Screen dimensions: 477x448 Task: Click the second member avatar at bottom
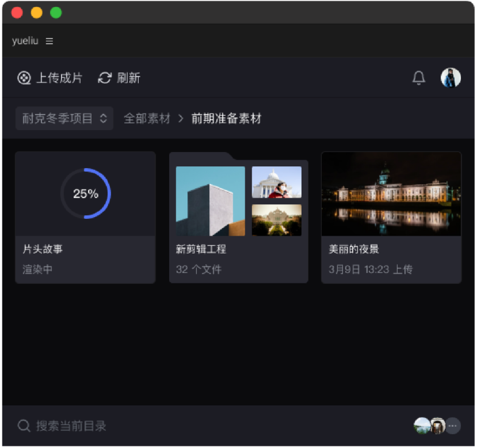click(x=437, y=426)
